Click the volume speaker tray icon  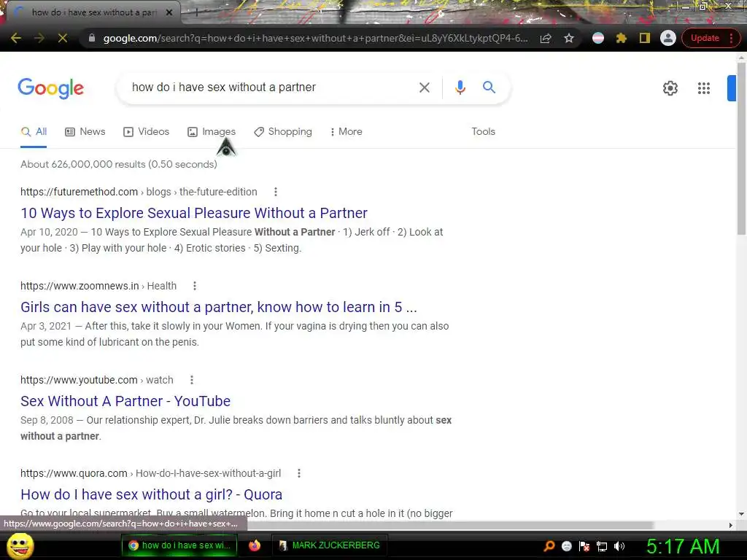[x=619, y=546]
